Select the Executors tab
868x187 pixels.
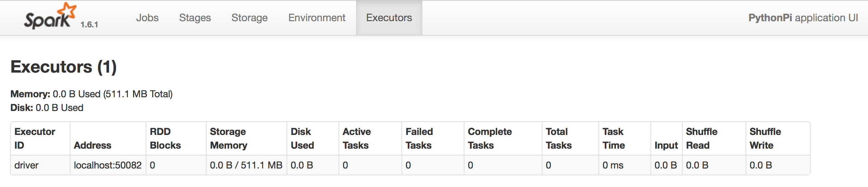pyautogui.click(x=389, y=18)
